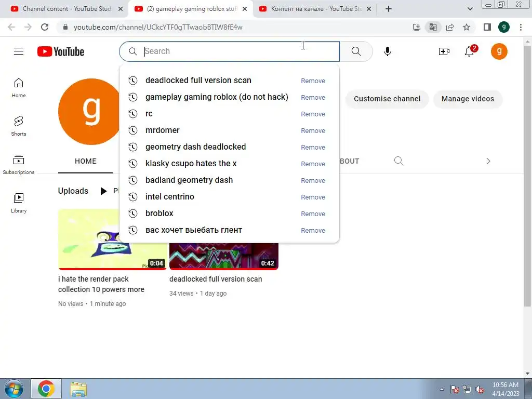Remove 'klasky csupo hates the x'
This screenshot has width=532, height=399.
pyautogui.click(x=313, y=164)
